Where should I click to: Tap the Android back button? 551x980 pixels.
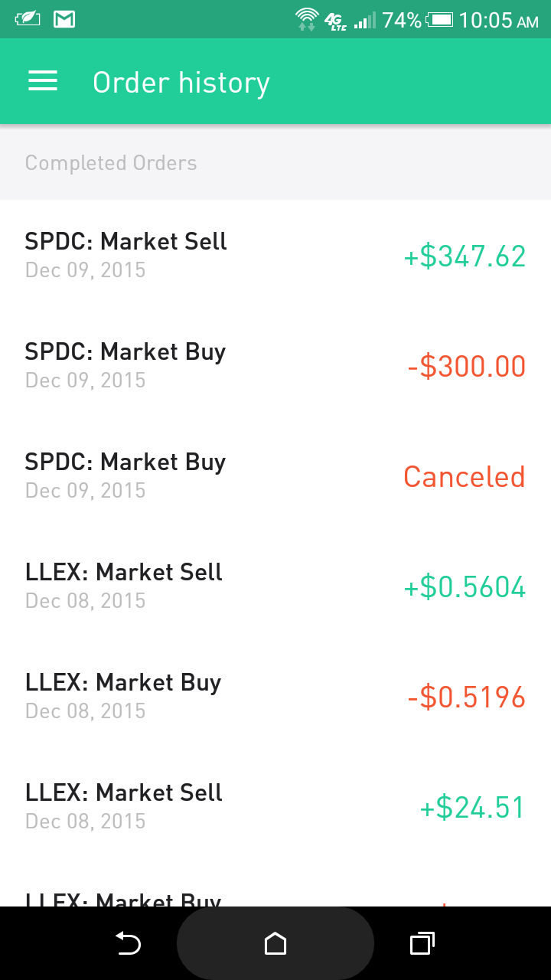128,943
